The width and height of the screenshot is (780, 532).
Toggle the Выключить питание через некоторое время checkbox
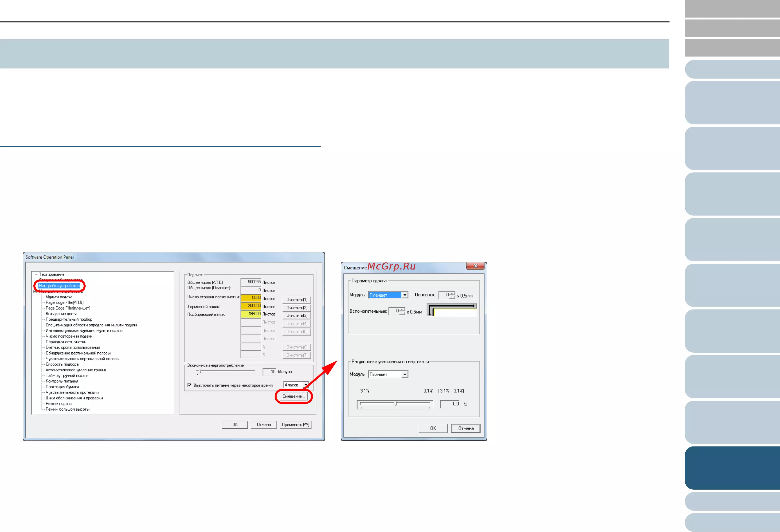tap(189, 385)
